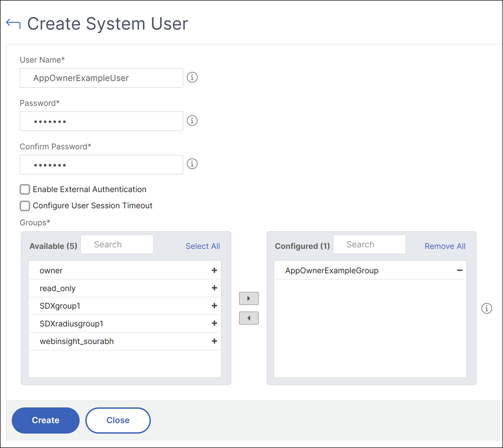Select the SDXradiusgroup1 row

click(x=124, y=323)
